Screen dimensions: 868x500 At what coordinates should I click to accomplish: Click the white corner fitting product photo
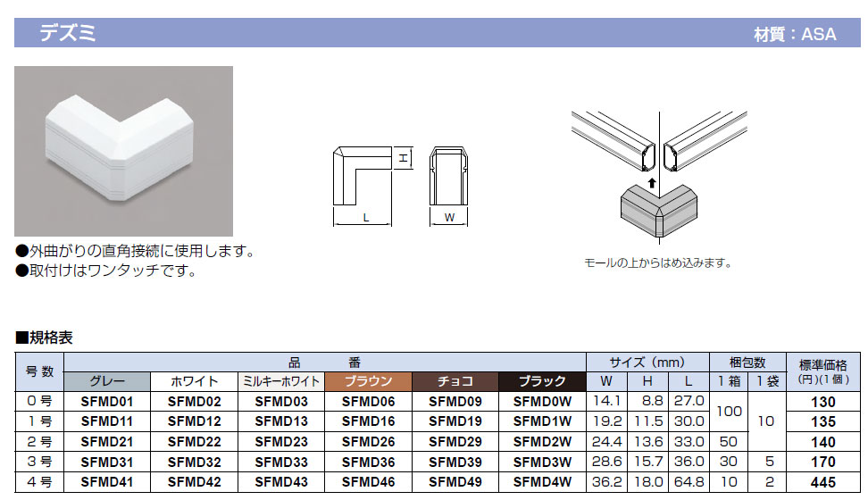point(123,151)
